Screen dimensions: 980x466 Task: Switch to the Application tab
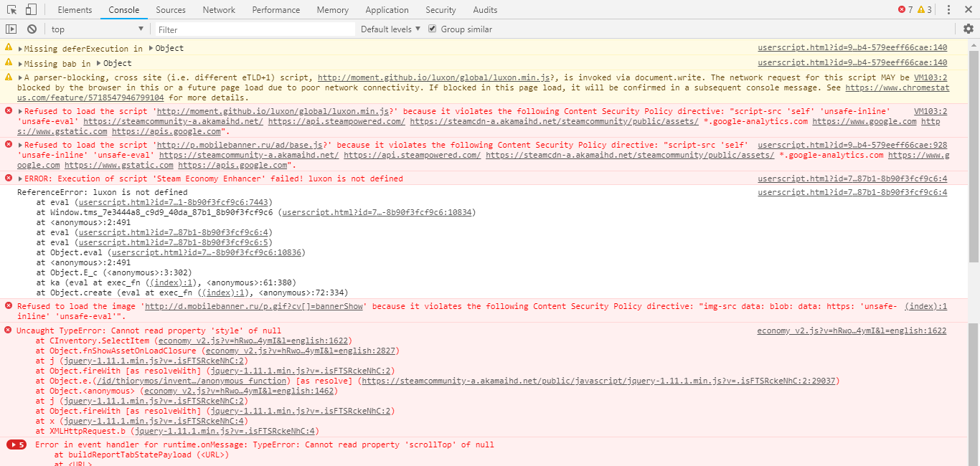tap(387, 10)
